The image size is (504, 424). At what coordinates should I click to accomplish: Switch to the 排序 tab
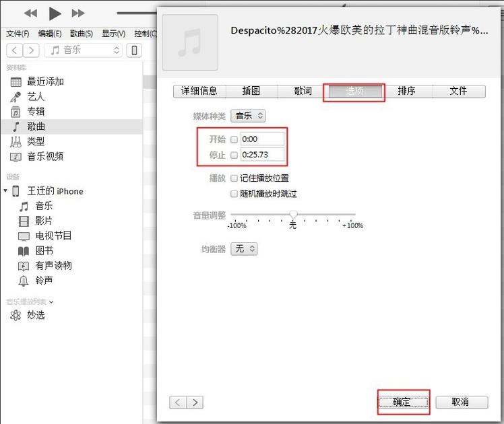pyautogui.click(x=407, y=91)
